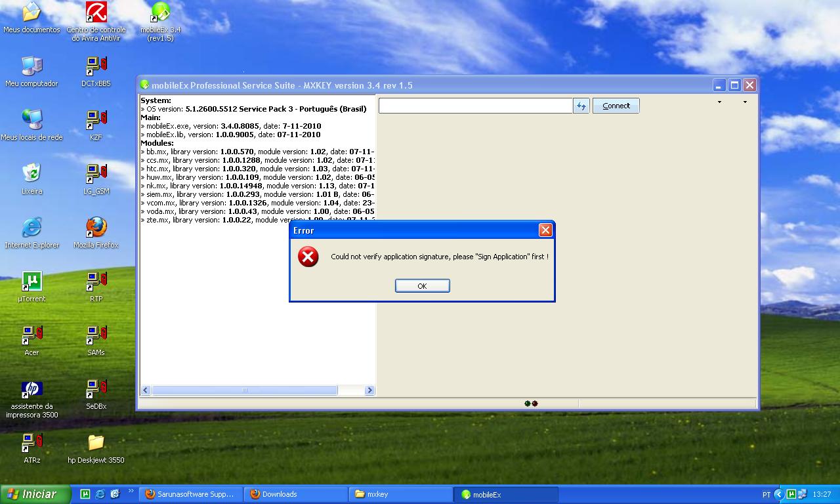Open the rightmost small dropdown arrow in mobileEx
Viewport: 840px width, 504px height.
tap(745, 102)
